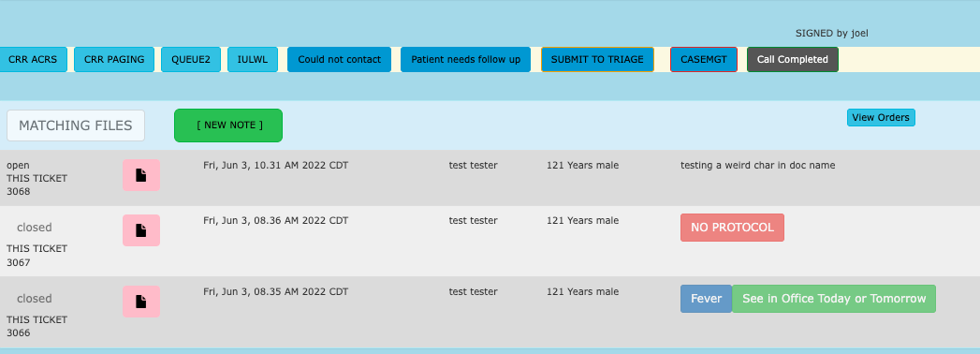Send to CASEMGT button
The image size is (980, 354).
[704, 59]
